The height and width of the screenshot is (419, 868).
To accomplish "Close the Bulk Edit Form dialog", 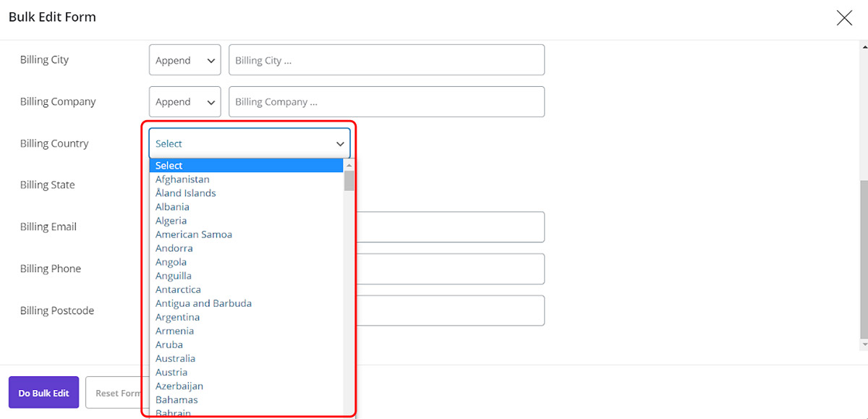I will (x=843, y=18).
